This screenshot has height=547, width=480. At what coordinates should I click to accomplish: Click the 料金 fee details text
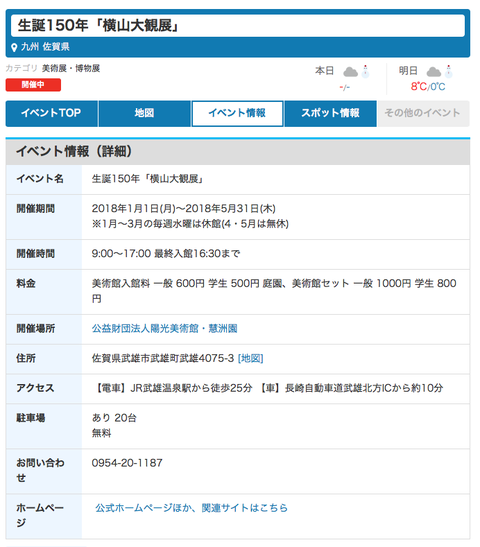point(274,291)
